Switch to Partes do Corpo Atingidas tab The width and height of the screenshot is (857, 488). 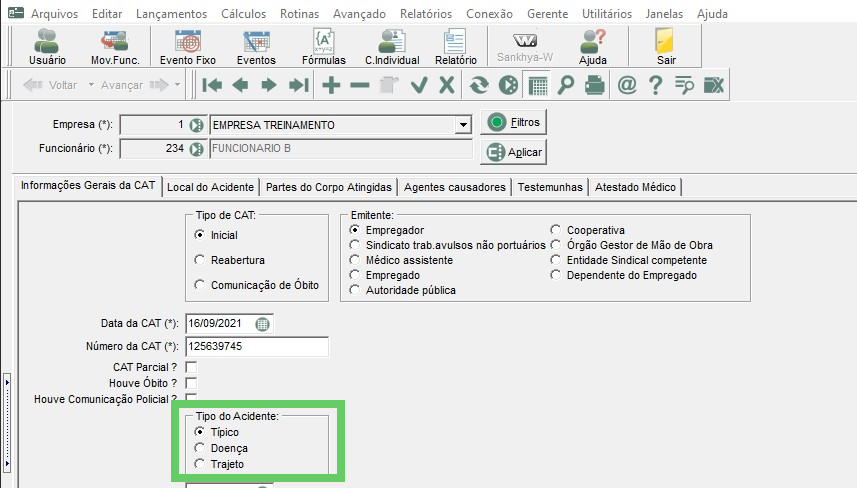[328, 187]
